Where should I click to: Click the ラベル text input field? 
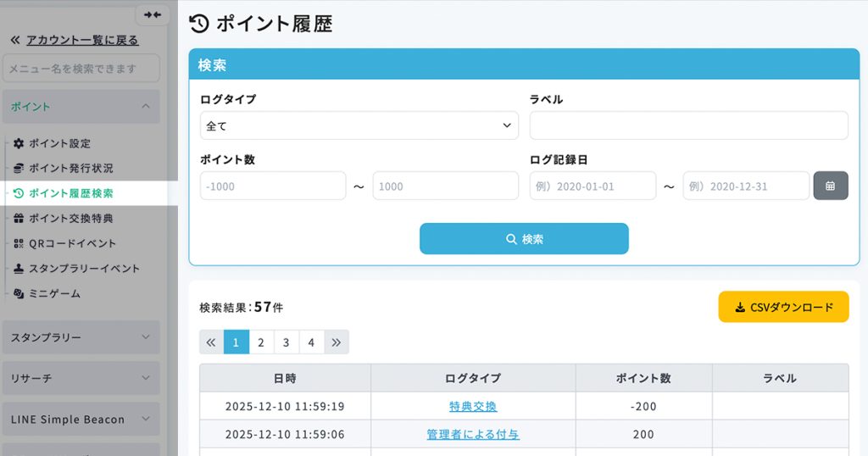(688, 125)
